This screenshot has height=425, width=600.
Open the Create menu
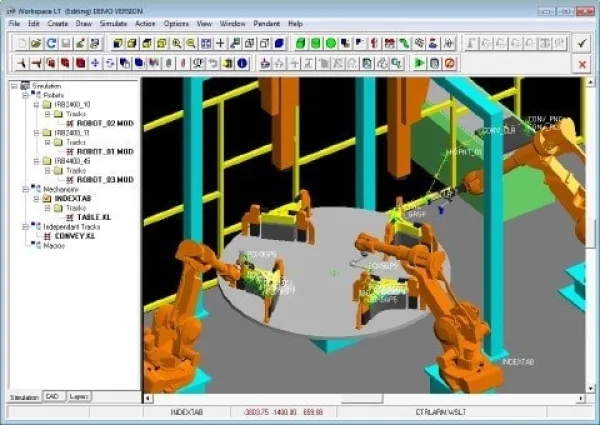click(x=58, y=24)
